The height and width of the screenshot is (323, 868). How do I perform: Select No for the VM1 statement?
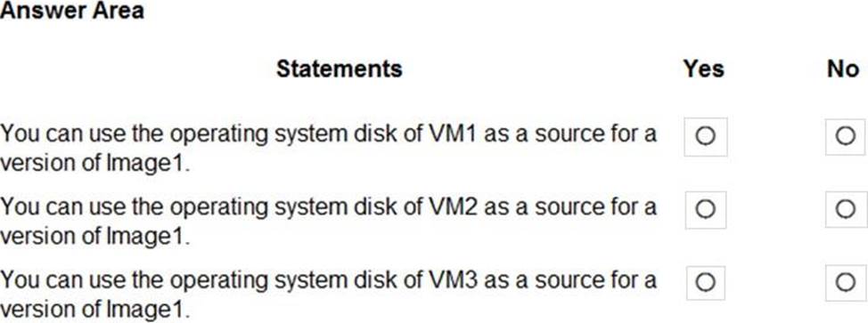[846, 137]
